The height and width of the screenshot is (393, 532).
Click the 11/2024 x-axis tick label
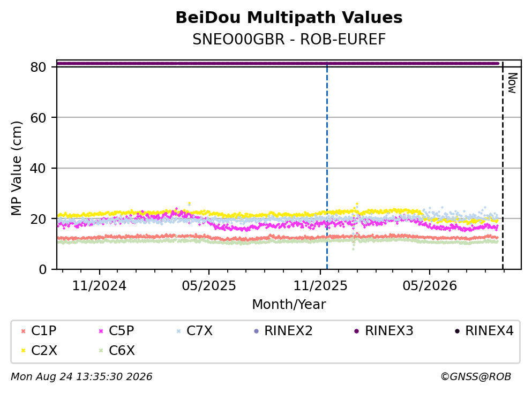click(x=99, y=286)
